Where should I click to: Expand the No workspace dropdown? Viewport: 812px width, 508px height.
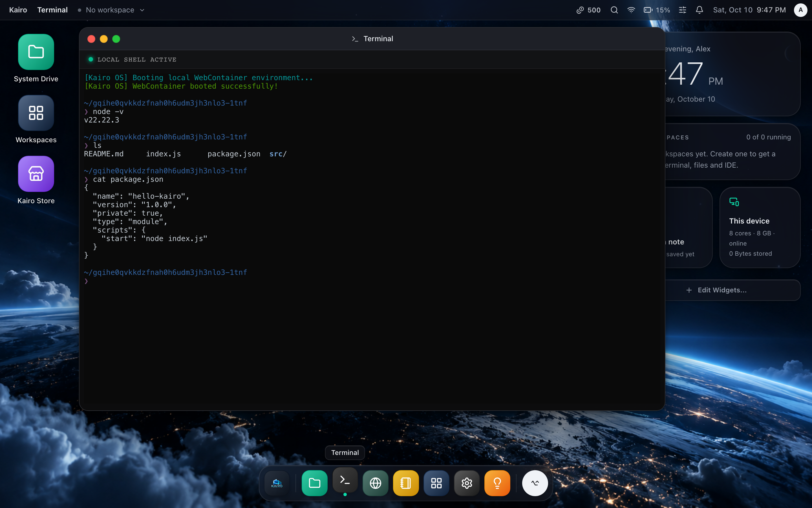pos(111,10)
